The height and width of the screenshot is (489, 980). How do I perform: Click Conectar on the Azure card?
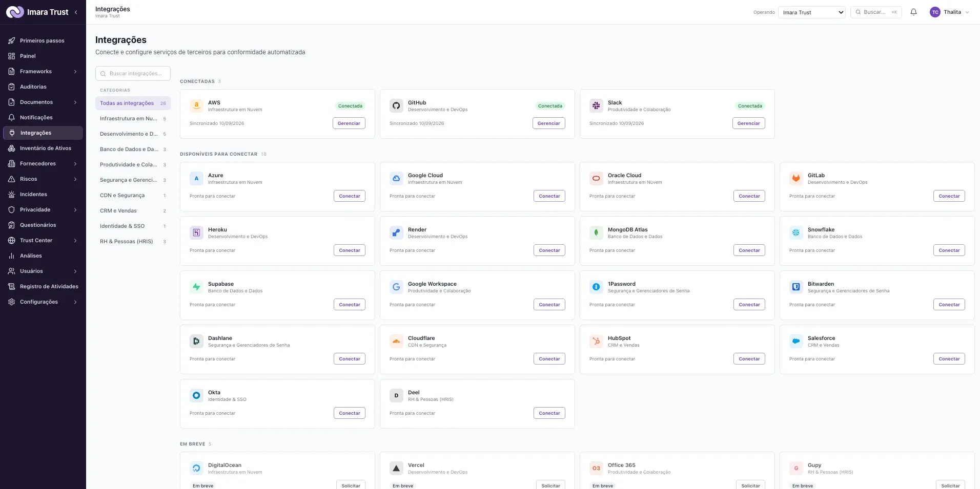[x=350, y=196]
